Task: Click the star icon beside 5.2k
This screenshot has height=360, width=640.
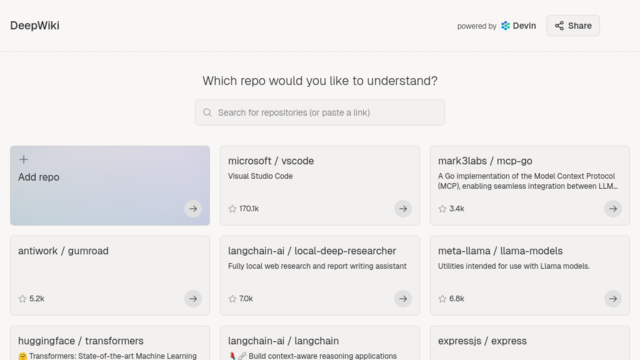Action: 22,299
